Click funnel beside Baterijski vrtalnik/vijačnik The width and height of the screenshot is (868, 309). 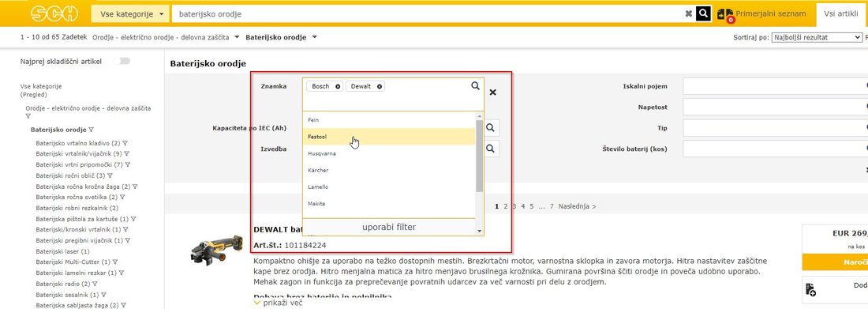point(126,153)
